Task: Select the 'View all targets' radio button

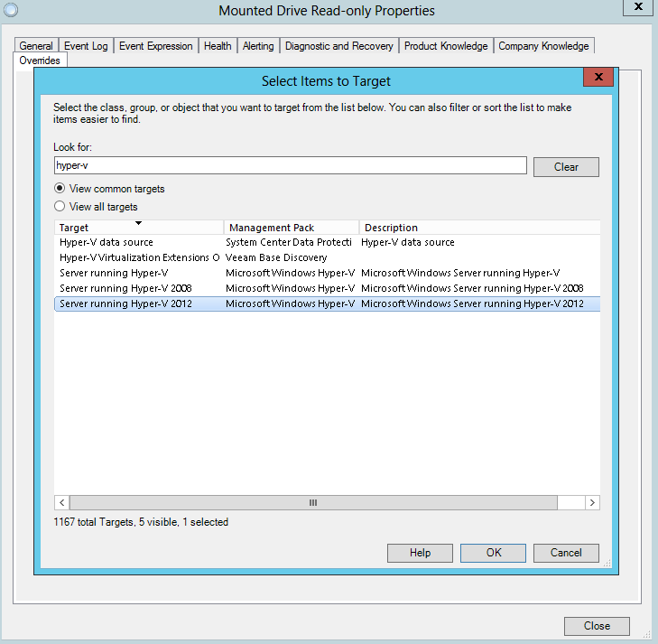Action: pyautogui.click(x=60, y=207)
